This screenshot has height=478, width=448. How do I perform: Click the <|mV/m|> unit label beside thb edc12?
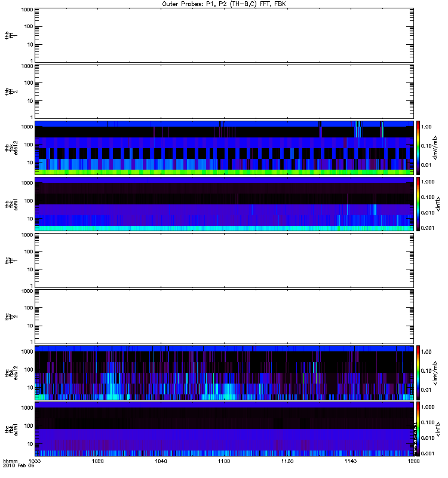tap(435, 148)
